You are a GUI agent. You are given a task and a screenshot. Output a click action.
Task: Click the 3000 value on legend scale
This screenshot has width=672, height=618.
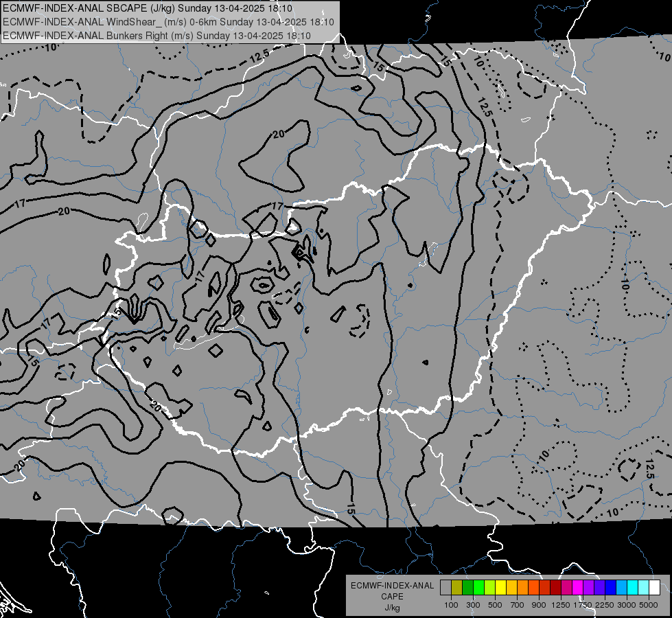[627, 605]
